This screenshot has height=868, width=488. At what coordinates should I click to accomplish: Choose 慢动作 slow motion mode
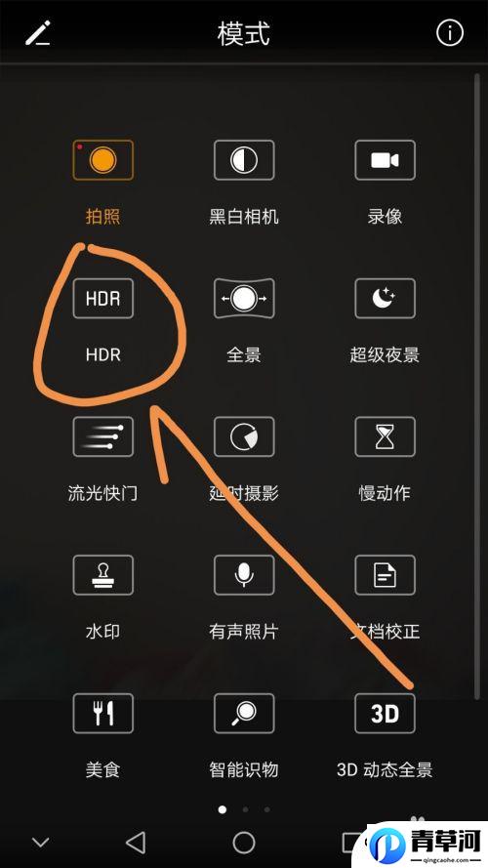pyautogui.click(x=385, y=436)
